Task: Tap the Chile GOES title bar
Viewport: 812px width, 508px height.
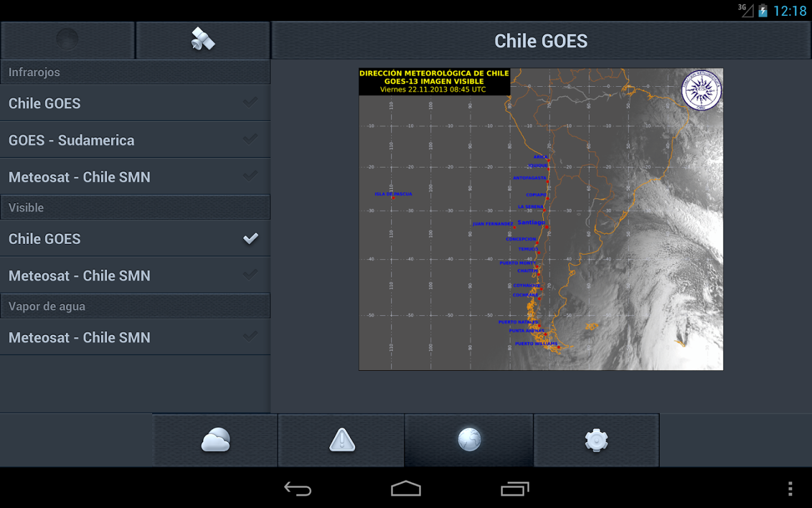Action: pyautogui.click(x=541, y=41)
